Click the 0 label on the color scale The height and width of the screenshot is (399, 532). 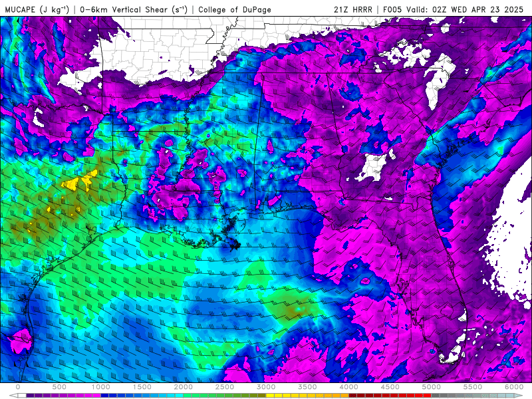[x=18, y=387]
